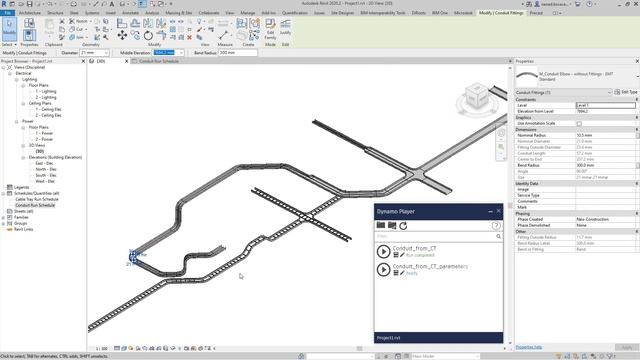Expand the Groups node in Project Browser
The width and height of the screenshot is (640, 360).
click(x=3, y=224)
